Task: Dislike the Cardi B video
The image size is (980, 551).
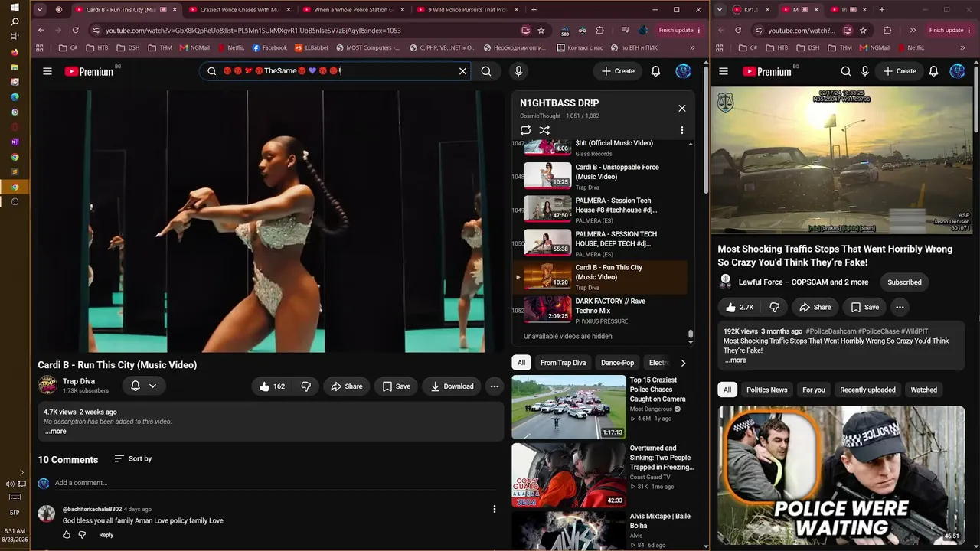Action: [x=305, y=386]
